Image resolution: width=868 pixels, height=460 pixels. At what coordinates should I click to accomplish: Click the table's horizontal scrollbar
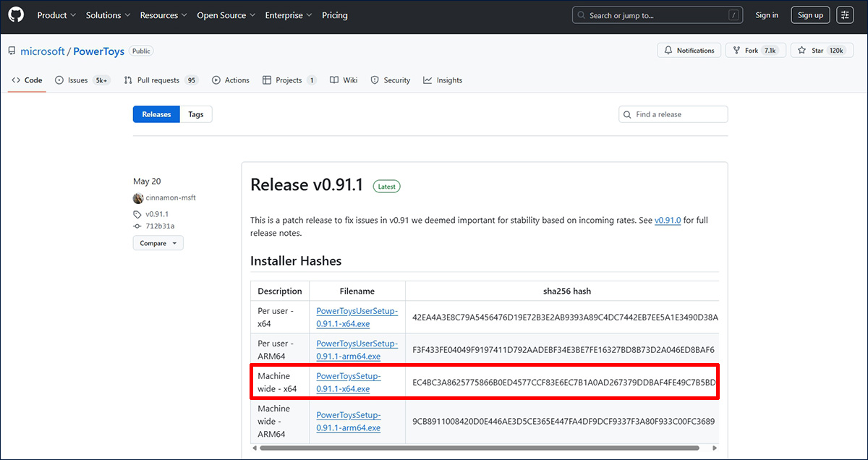479,448
